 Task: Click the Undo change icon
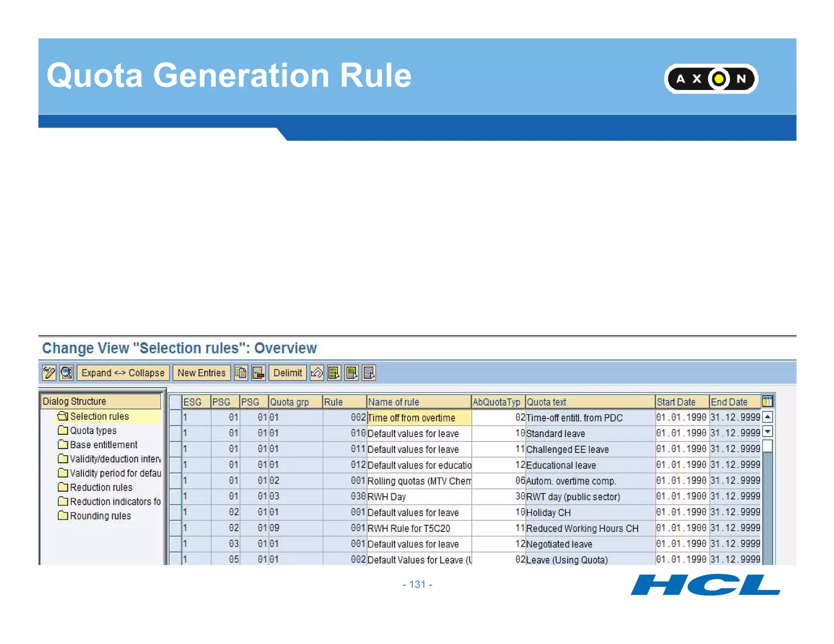click(317, 372)
